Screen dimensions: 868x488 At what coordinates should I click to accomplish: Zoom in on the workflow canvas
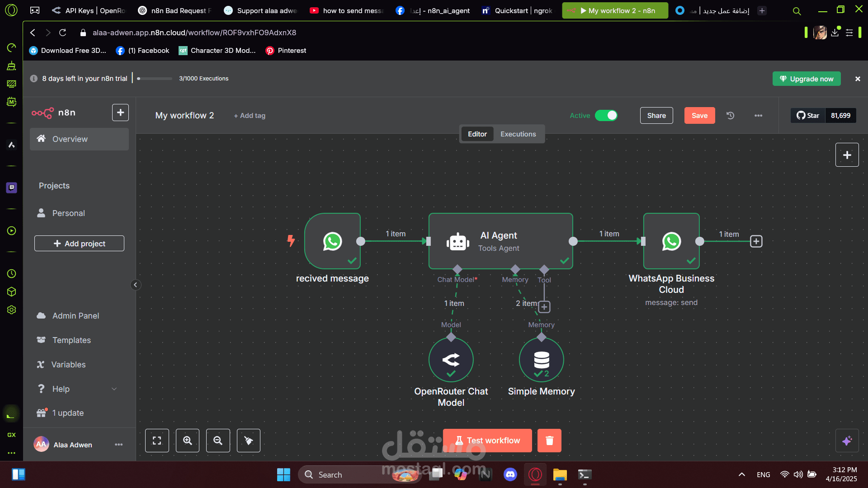(188, 441)
